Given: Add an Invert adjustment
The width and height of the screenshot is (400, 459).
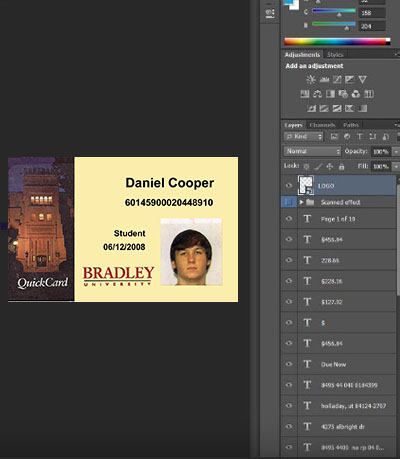Looking at the screenshot, I should coord(311,108).
